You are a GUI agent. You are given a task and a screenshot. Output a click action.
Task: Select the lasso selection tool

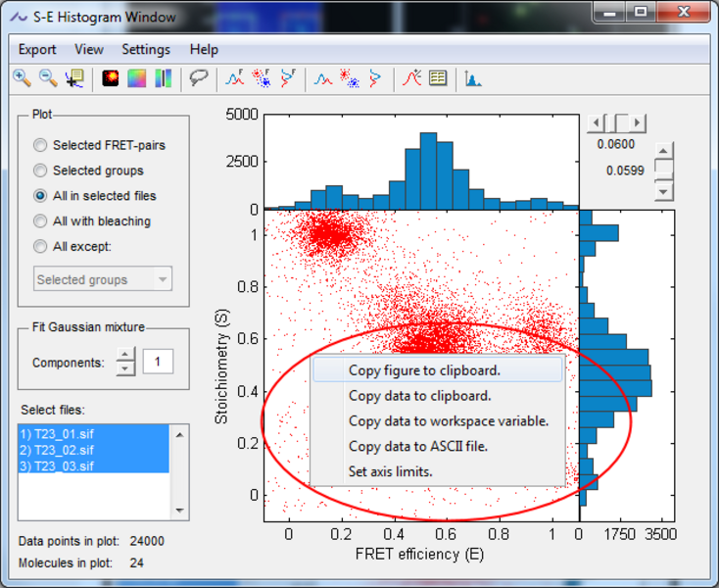click(x=199, y=78)
